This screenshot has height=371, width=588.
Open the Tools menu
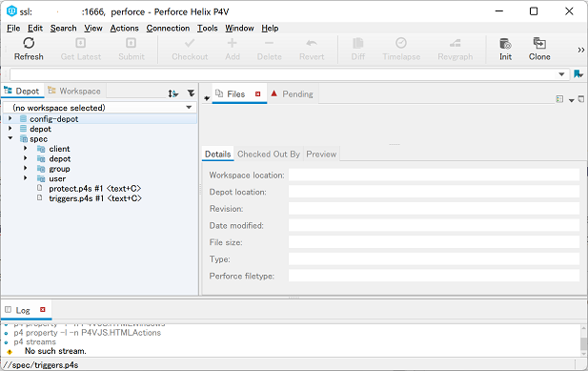[208, 28]
